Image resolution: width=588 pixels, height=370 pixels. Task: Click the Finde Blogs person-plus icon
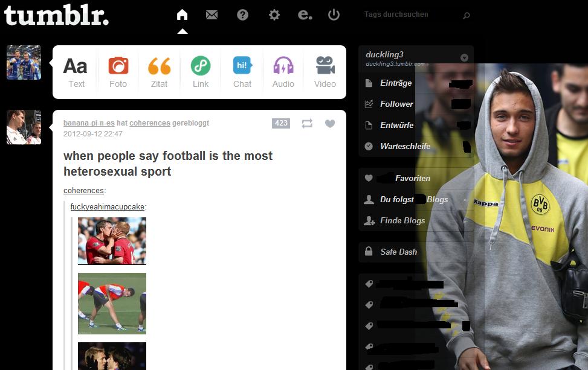[x=369, y=220]
